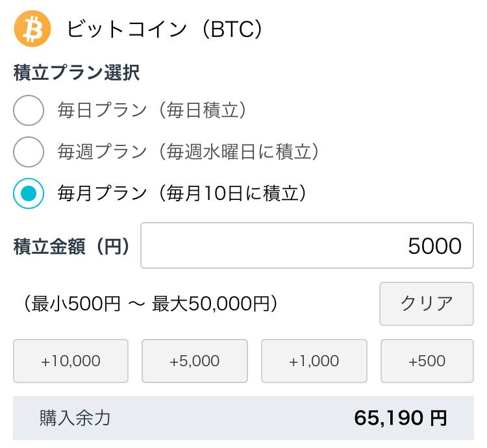
Task: Click the 毎月プラン（毎月10日に積立） label text
Action: 182,193
